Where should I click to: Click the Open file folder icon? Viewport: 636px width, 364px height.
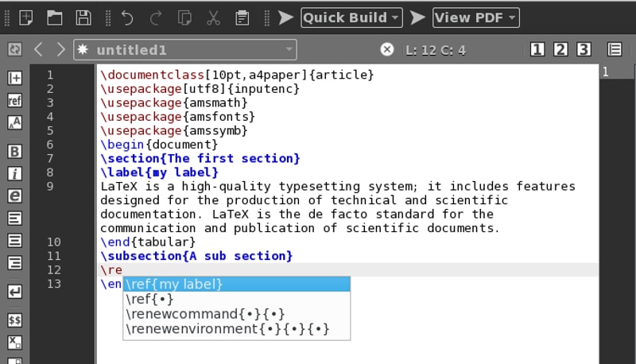[54, 17]
